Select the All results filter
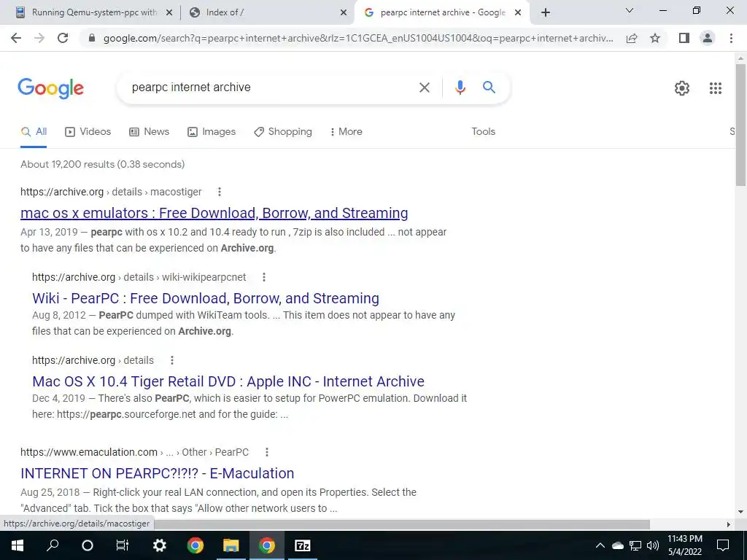Viewport: 747px width, 560px height. [34, 132]
